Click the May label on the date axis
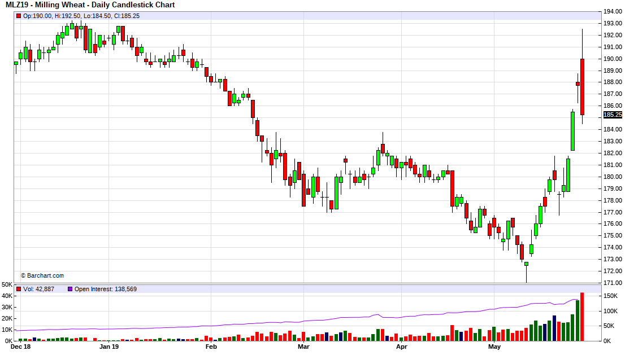625x364 pixels. (x=494, y=347)
